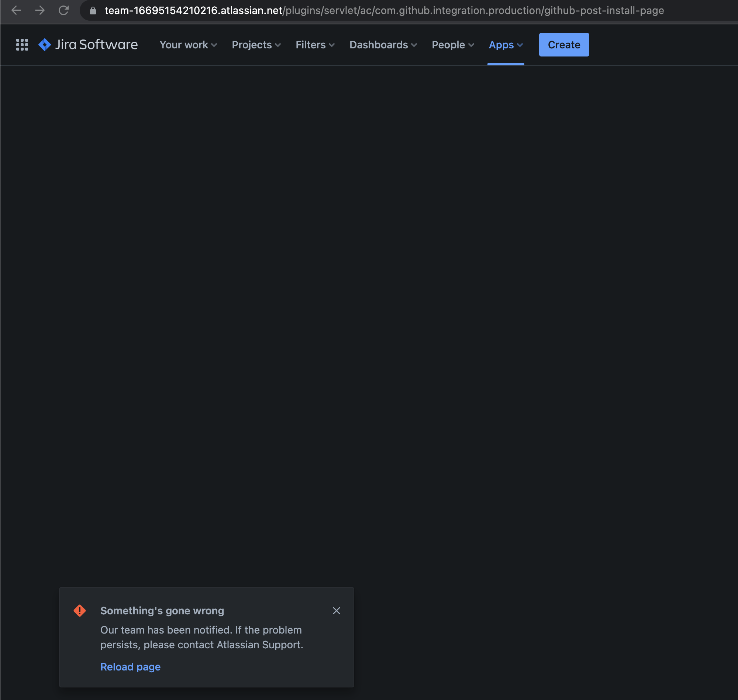This screenshot has width=738, height=700.
Task: Click the browser back arrow
Action: coord(16,10)
